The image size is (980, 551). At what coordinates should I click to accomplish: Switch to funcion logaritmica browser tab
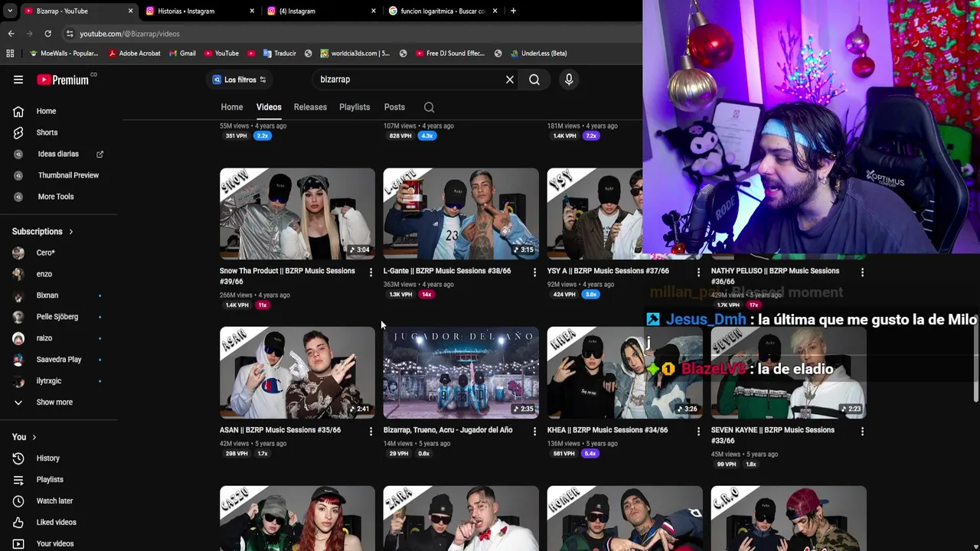pos(443,11)
